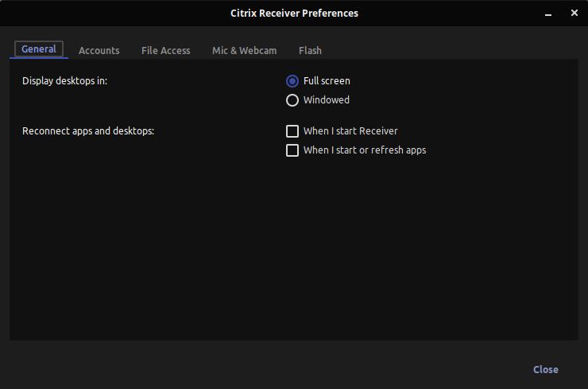The image size is (588, 389).
Task: Switch to the General tab
Action: 39,49
